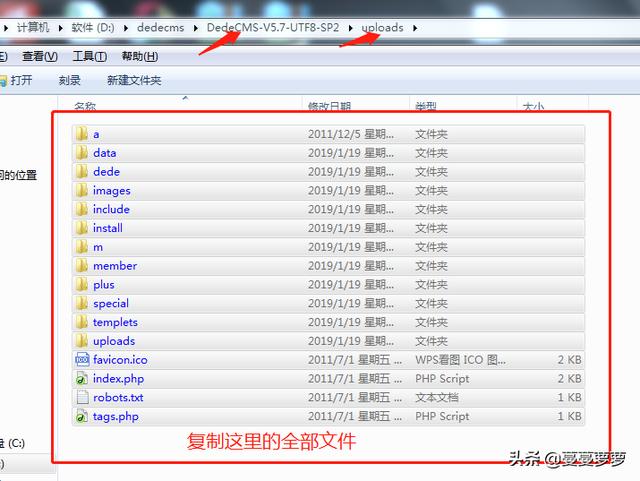Click the data folder icon
Screen dimensions: 640x481
pyautogui.click(x=82, y=153)
